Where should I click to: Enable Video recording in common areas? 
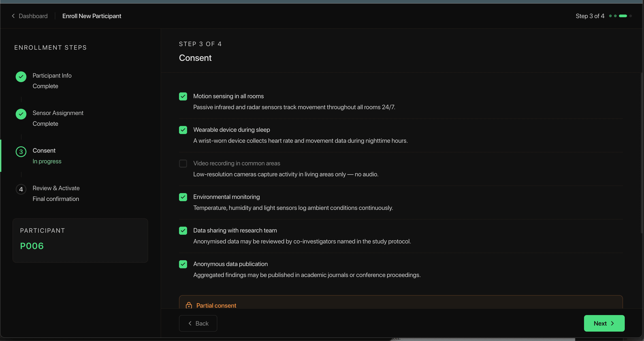[x=183, y=164]
